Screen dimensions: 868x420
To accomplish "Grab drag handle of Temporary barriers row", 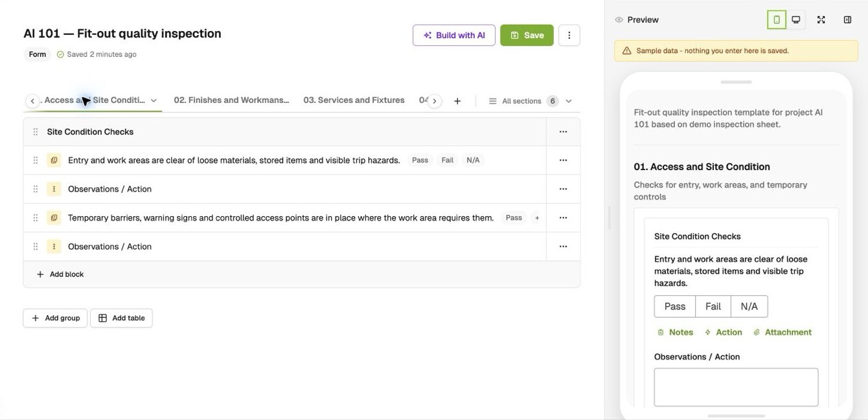I will [x=36, y=218].
